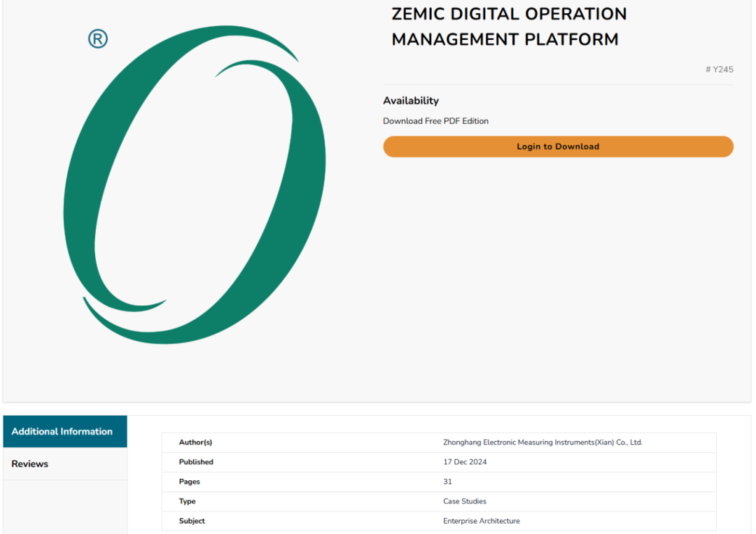Select the ZEMIC Digital Operation Management Platform title
756x534 pixels.
[x=509, y=27]
